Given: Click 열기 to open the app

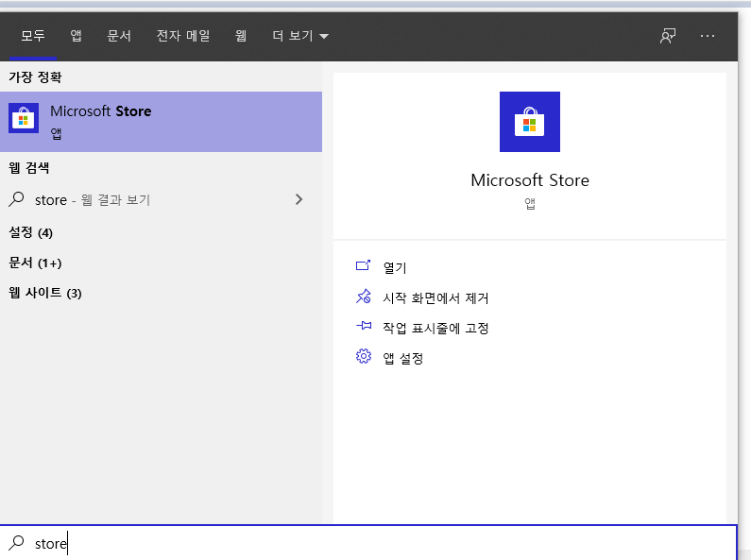Looking at the screenshot, I should click(x=395, y=267).
